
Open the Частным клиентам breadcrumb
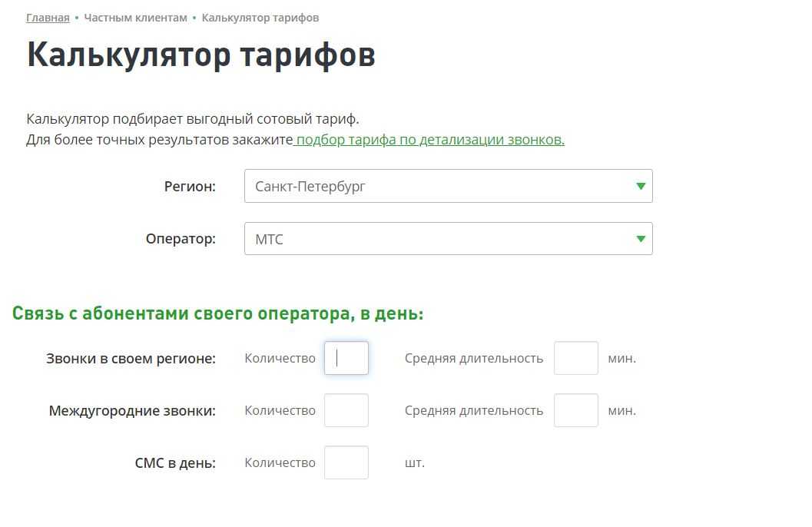[x=135, y=18]
